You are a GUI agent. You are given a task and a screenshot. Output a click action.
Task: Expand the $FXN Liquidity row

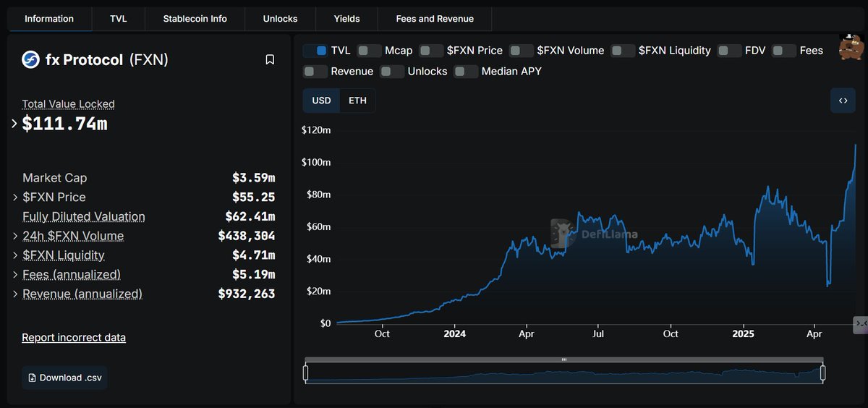point(16,255)
